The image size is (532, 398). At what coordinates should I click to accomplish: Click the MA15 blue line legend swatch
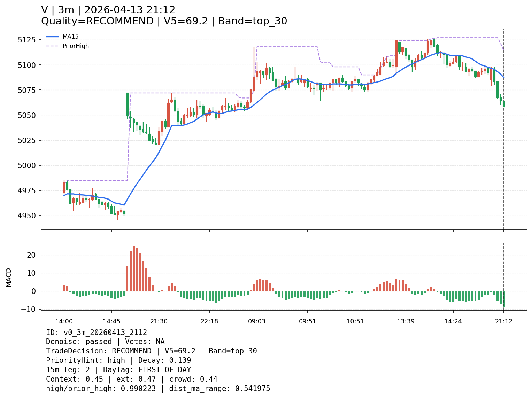pos(52,37)
